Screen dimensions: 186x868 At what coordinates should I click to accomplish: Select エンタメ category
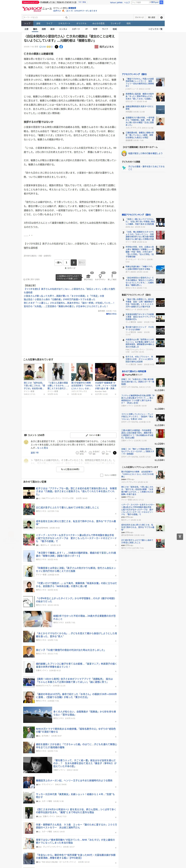coord(63,29)
